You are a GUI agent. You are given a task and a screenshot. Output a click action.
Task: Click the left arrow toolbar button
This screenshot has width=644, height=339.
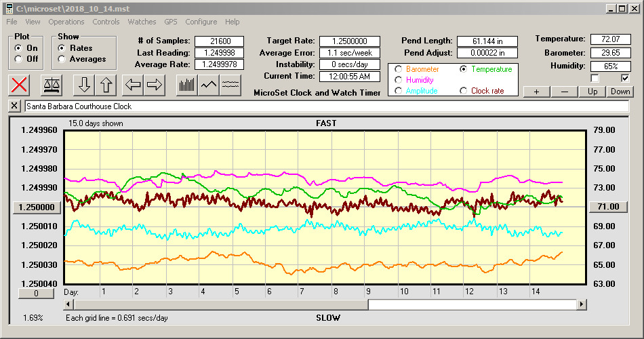(133, 85)
